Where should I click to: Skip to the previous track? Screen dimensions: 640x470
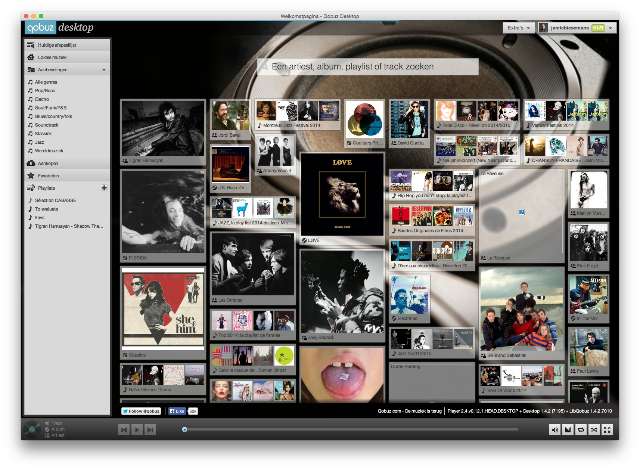click(124, 429)
